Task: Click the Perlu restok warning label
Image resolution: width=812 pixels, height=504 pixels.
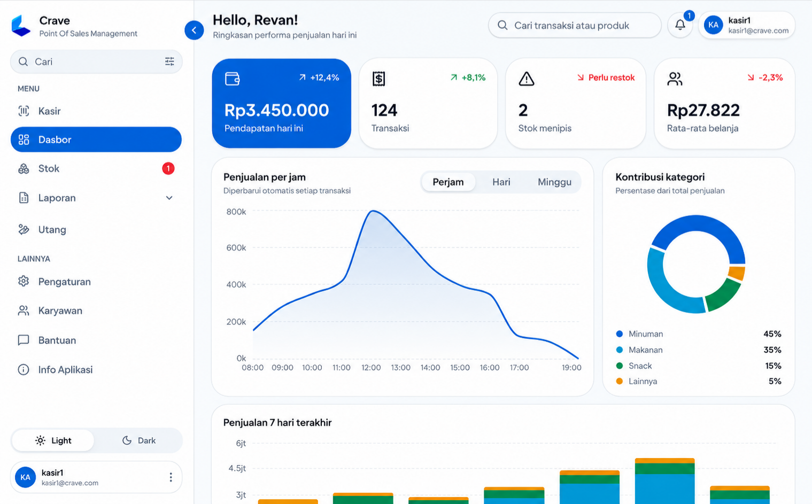Action: click(x=606, y=77)
